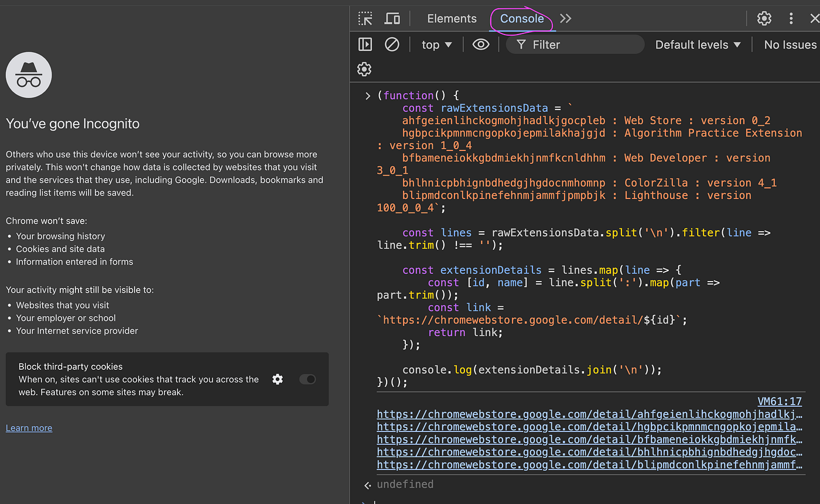Open the hgbpcikpmnmcngopkojepmila webstore link
Viewport: 820px width, 504px height.
coord(590,427)
